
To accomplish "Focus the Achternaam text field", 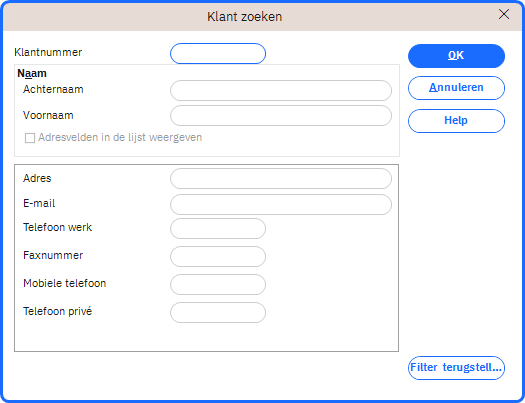I will click(281, 90).
